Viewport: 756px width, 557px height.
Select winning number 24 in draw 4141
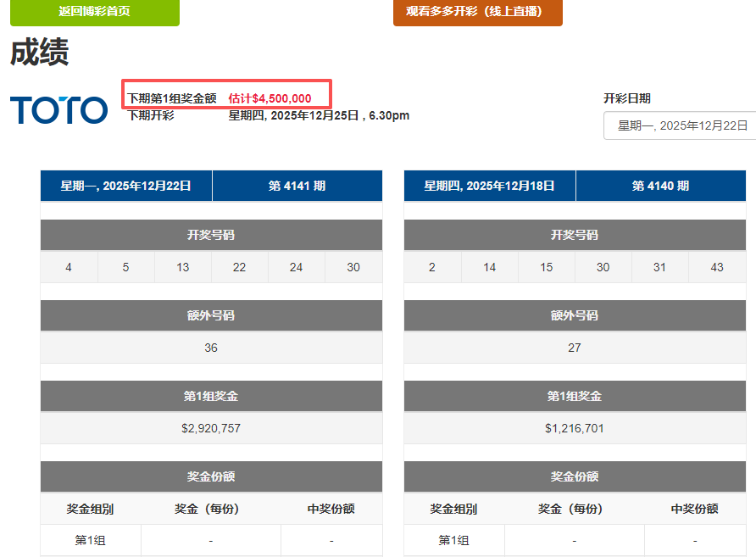296,267
